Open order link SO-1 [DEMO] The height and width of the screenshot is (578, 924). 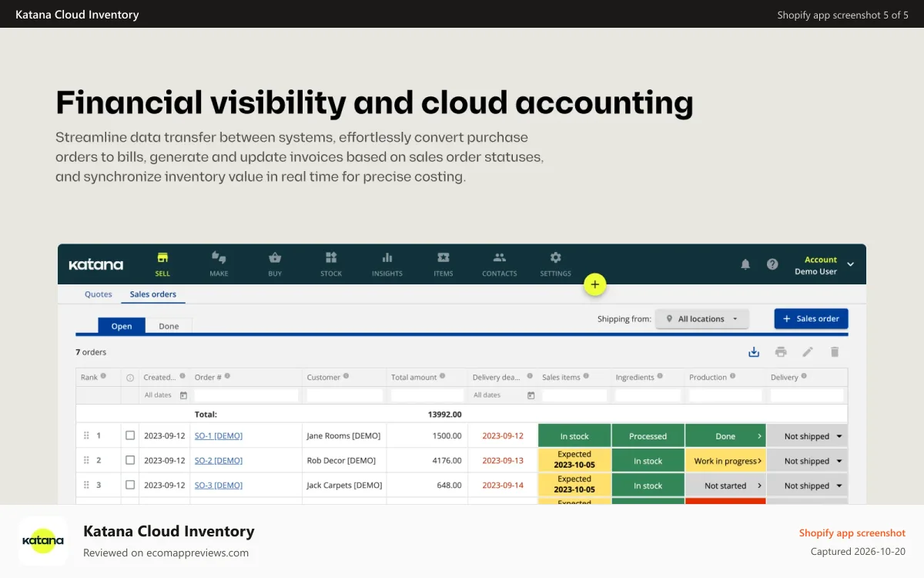coord(219,435)
